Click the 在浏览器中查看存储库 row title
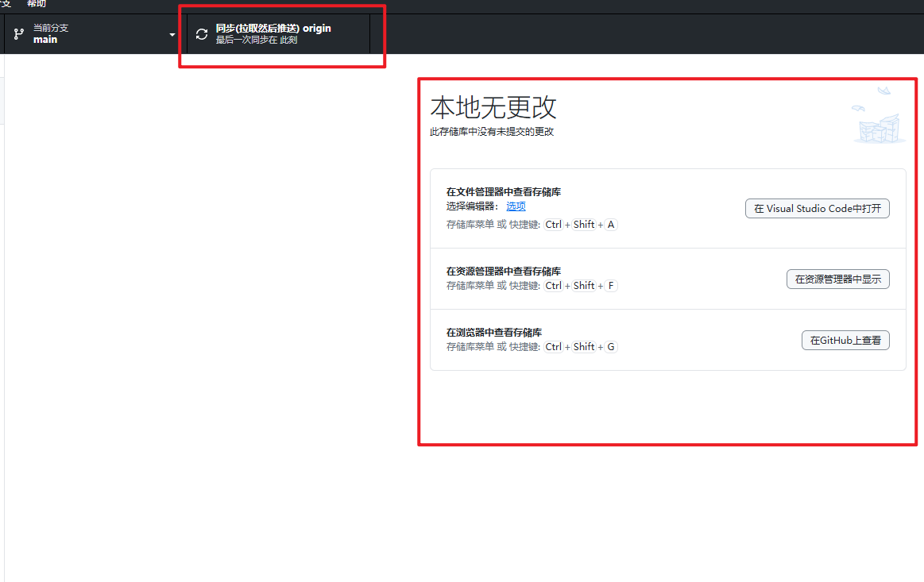 pyautogui.click(x=494, y=333)
